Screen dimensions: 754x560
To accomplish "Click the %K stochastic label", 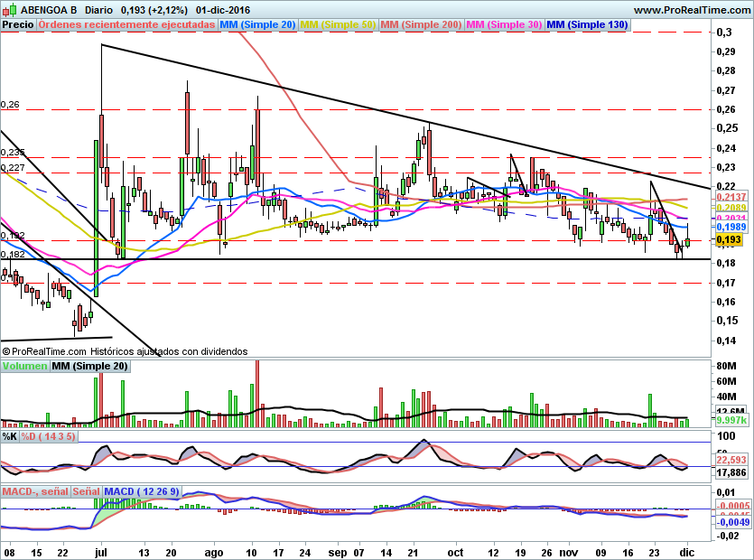I will pos(10,437).
